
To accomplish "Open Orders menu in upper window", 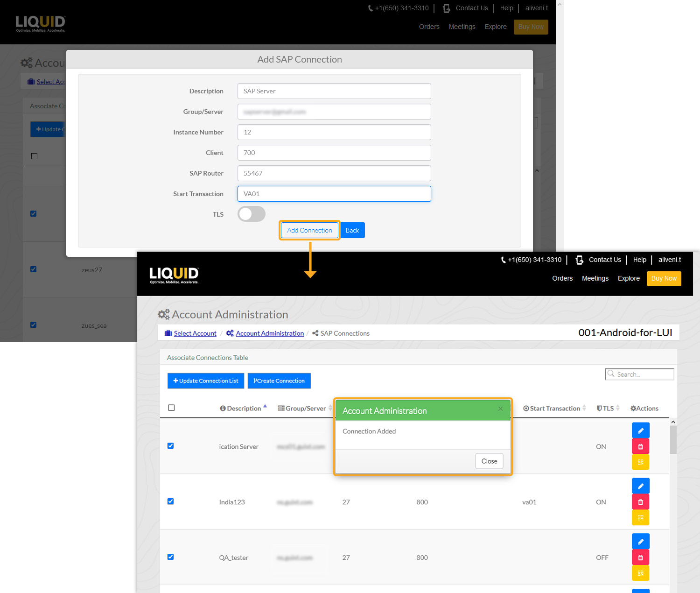I will click(x=429, y=27).
